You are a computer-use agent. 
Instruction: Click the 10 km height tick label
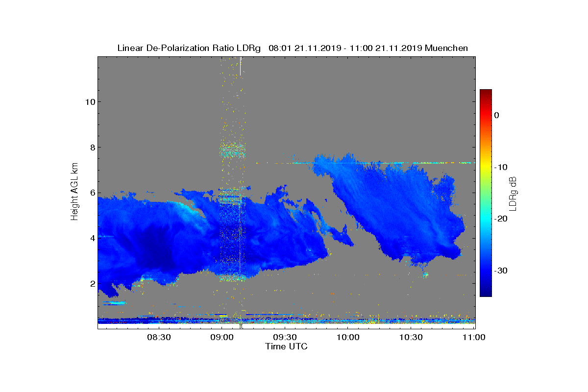point(89,102)
